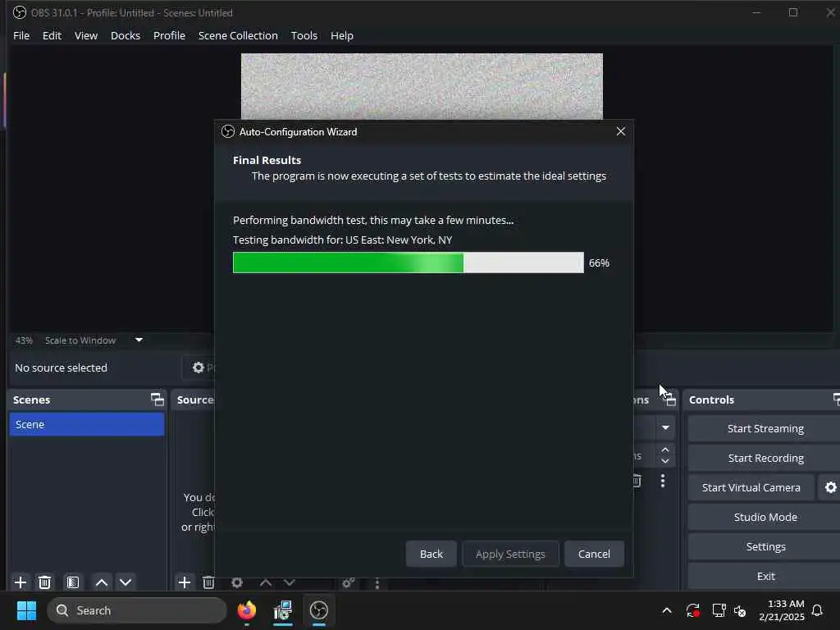
Task: Open the Docks menu
Action: pos(126,35)
